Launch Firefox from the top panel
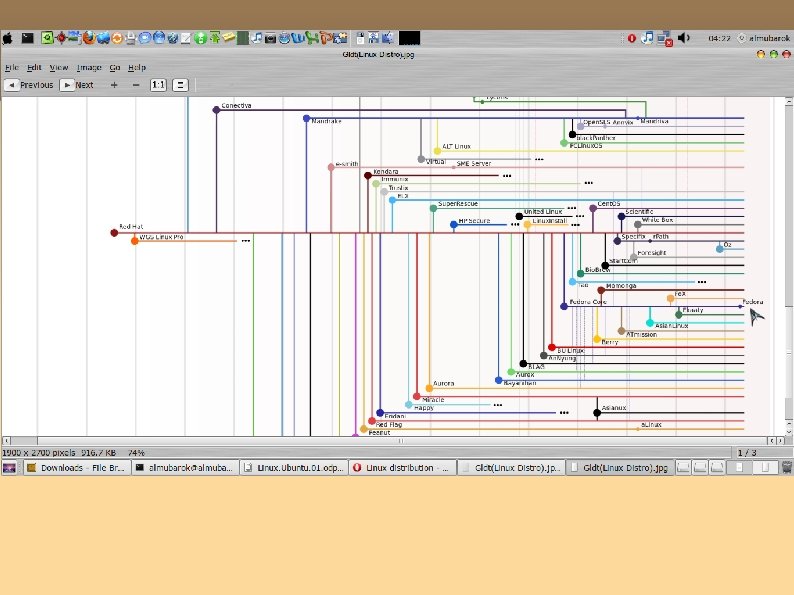The image size is (794, 595). click(89, 38)
